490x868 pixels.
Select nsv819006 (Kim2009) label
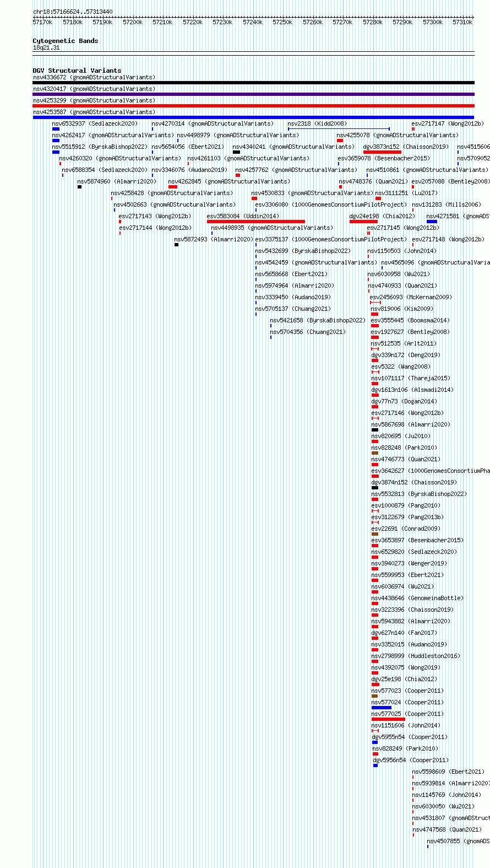pos(402,309)
